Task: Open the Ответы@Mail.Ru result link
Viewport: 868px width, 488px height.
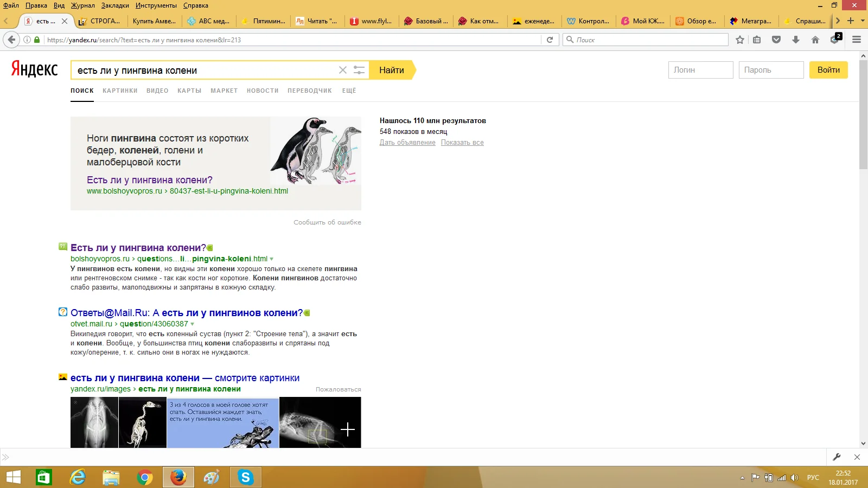Action: click(187, 313)
